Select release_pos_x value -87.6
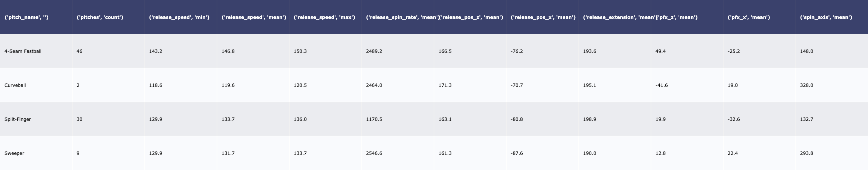The image size is (868, 170). tap(517, 153)
